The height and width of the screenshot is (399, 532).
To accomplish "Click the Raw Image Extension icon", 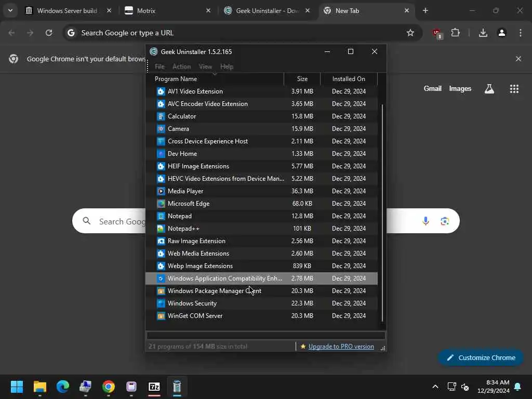I will point(161,241).
